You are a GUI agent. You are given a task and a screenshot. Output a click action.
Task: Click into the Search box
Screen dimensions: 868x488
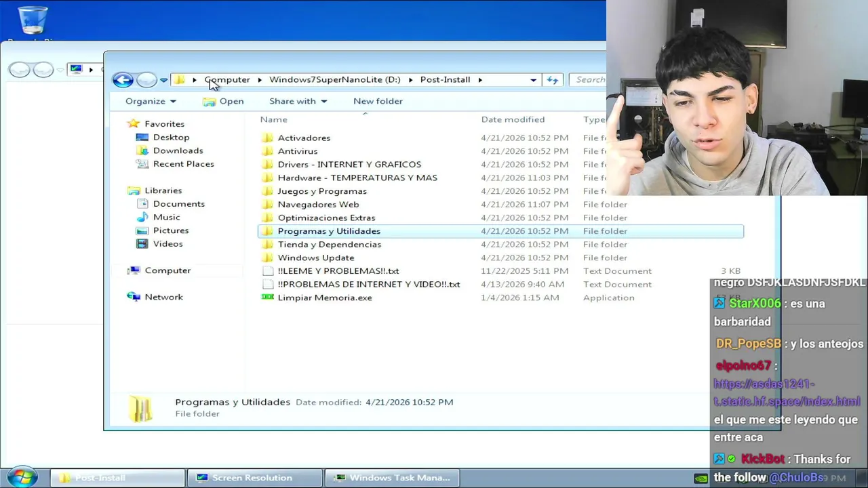tap(589, 80)
